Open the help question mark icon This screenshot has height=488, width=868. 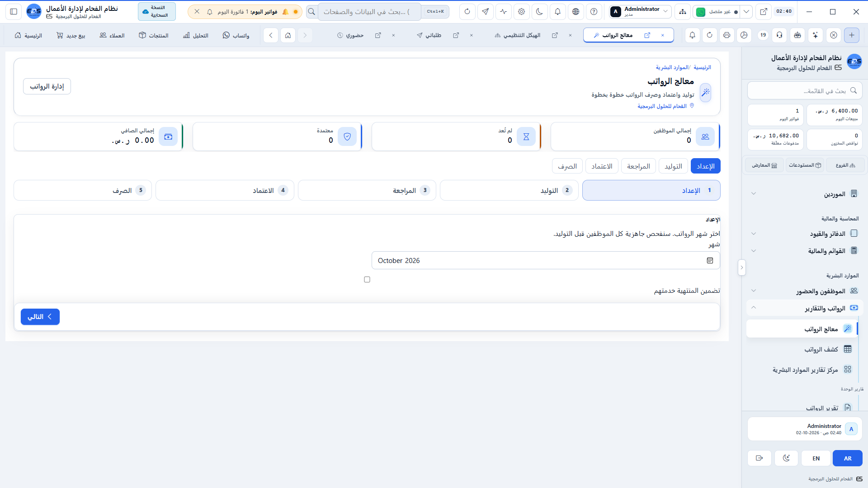click(594, 12)
